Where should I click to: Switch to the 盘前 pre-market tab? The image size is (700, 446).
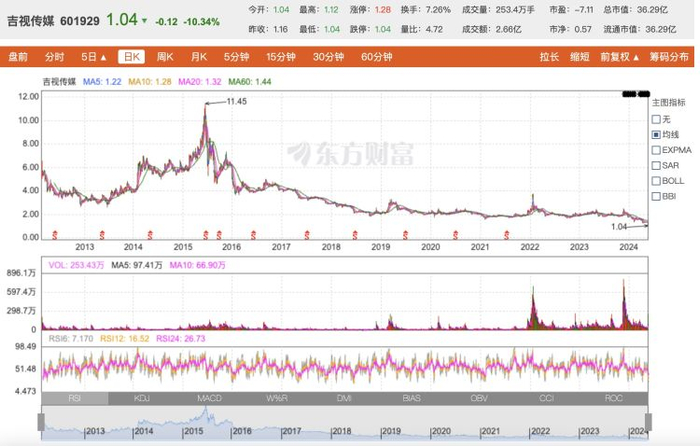pyautogui.click(x=18, y=57)
